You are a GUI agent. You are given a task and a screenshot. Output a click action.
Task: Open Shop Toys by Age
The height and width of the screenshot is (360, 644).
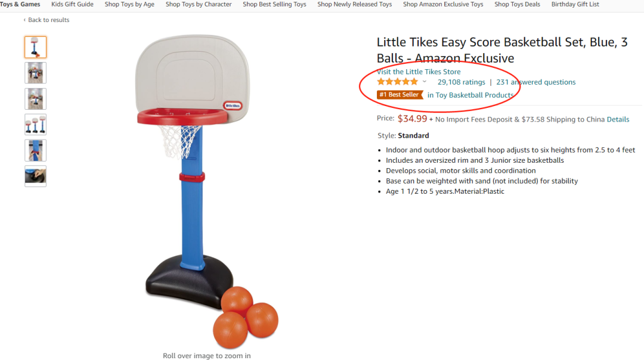pos(129,4)
